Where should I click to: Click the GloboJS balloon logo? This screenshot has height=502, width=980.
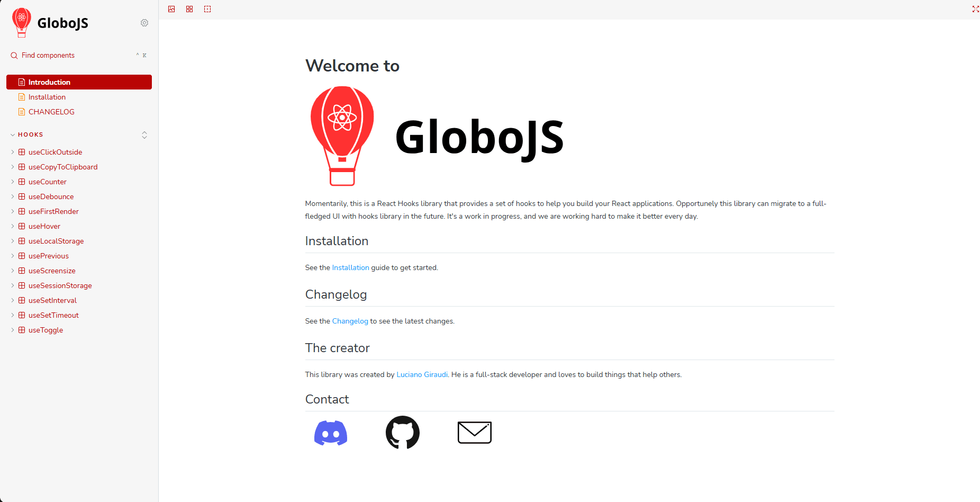(x=22, y=22)
